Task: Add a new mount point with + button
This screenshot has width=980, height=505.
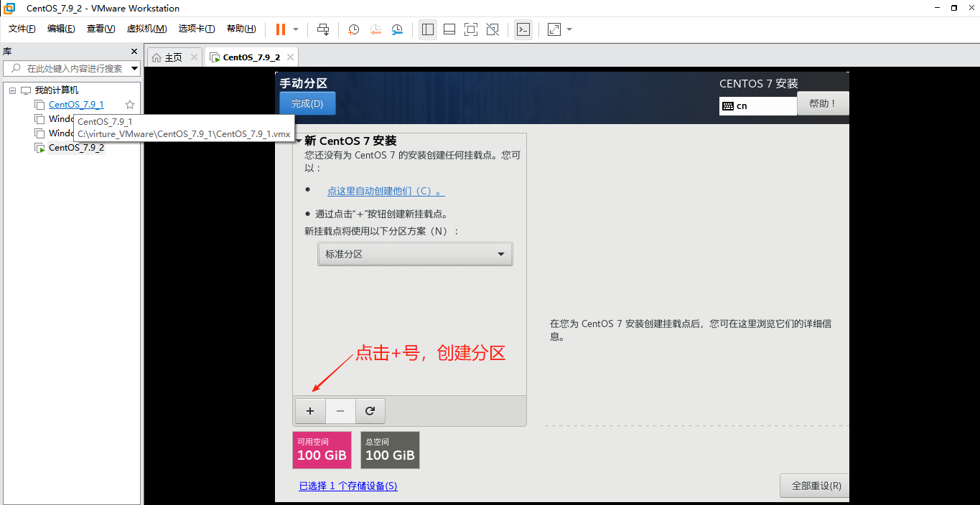Action: click(310, 411)
